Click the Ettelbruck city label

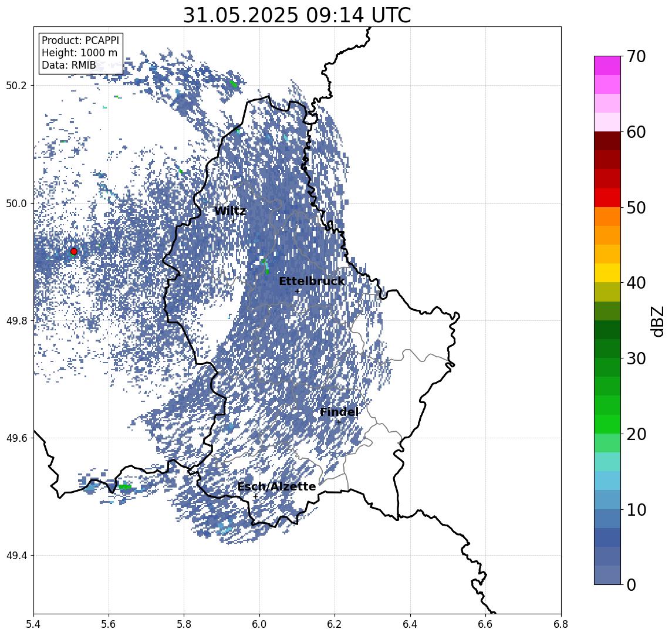click(x=312, y=282)
